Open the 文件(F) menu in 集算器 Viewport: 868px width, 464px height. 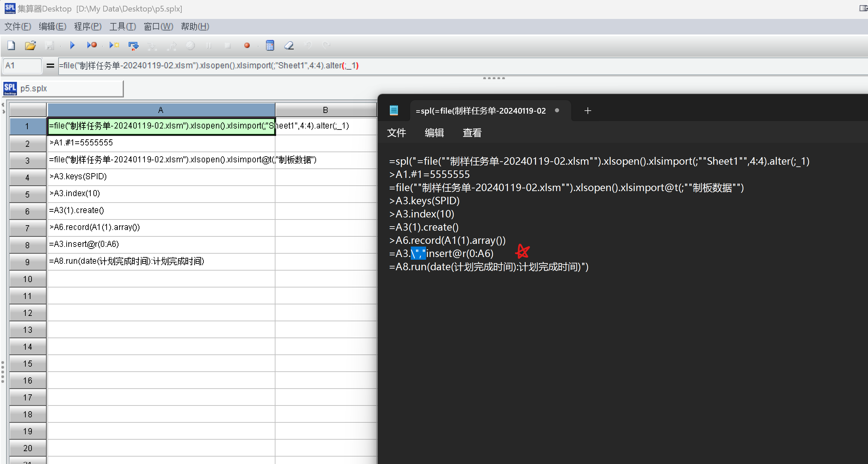coord(18,26)
